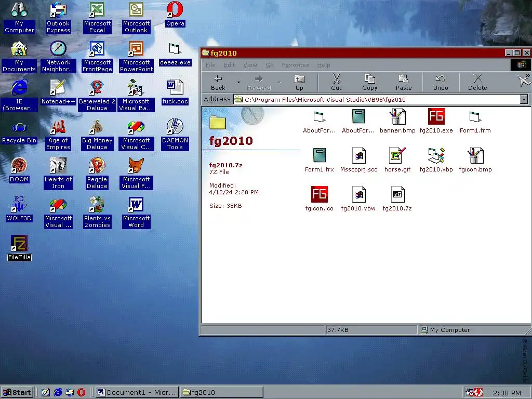Viewport: 532px width, 399px height.
Task: Select deeez.exe on the desktop
Action: tap(175, 54)
